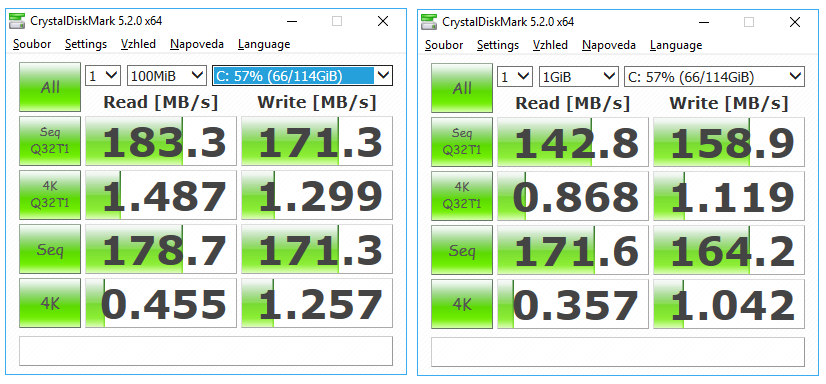The width and height of the screenshot is (826, 384).
Task: Open Soubor menu in left window
Action: coord(32,44)
